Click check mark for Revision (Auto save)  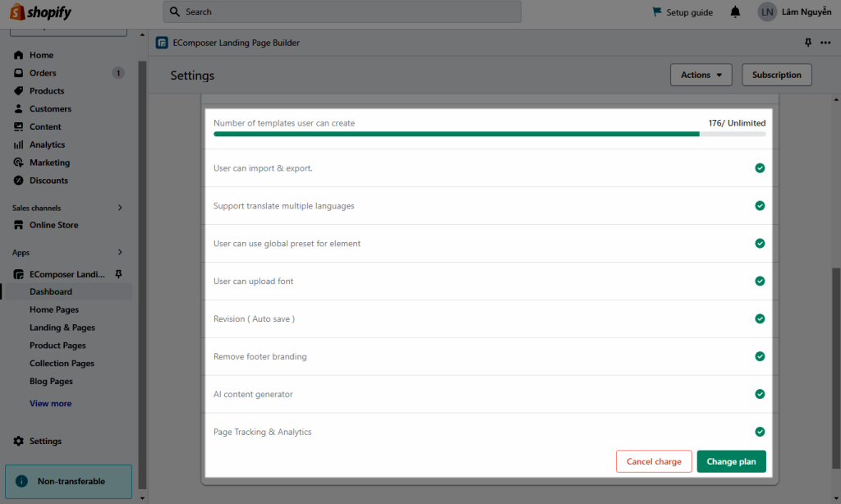point(760,318)
